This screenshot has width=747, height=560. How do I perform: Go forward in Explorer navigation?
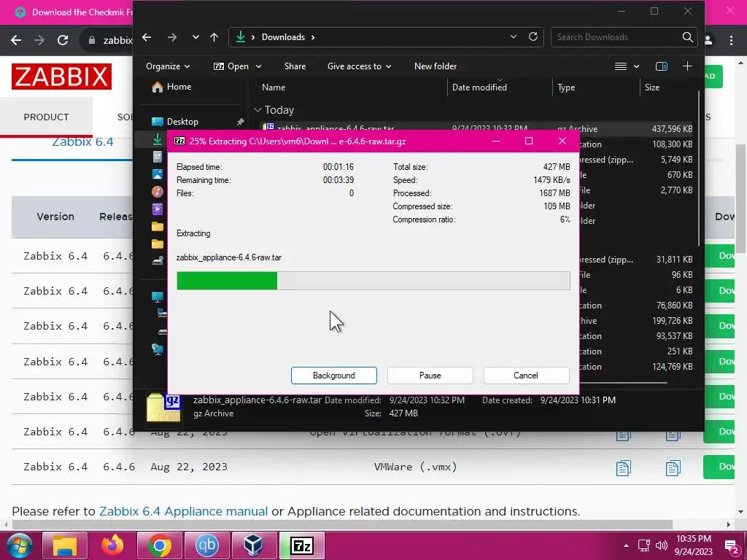click(x=171, y=37)
